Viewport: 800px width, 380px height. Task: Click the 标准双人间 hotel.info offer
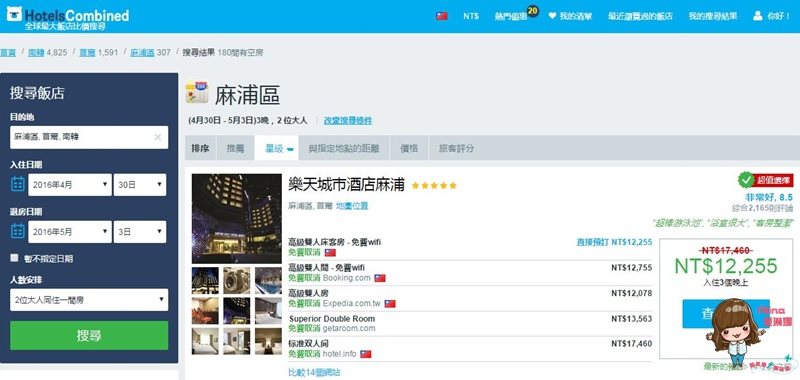point(470,349)
